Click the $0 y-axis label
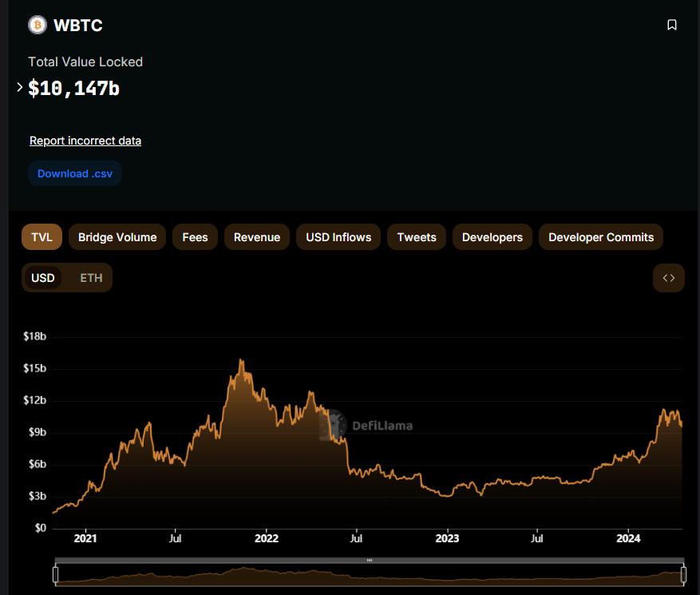Viewport: 700px width, 595px height. click(x=41, y=528)
